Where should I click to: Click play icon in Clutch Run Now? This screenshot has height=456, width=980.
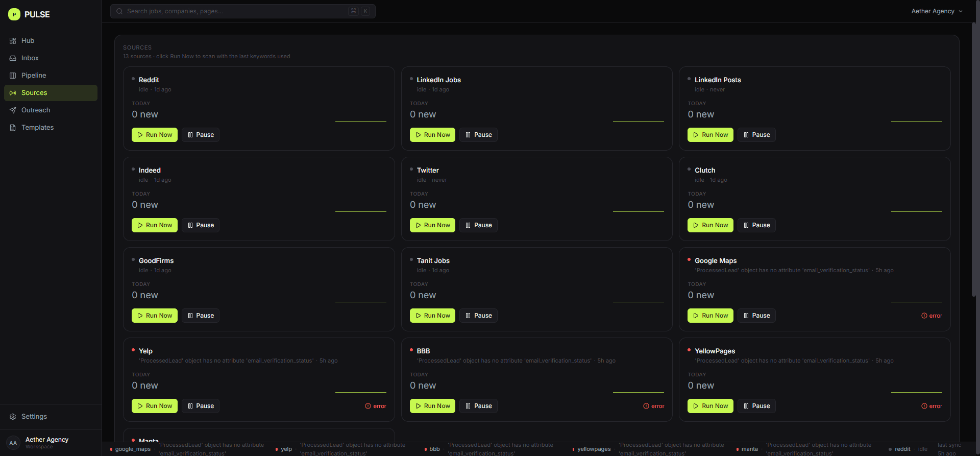pos(696,225)
